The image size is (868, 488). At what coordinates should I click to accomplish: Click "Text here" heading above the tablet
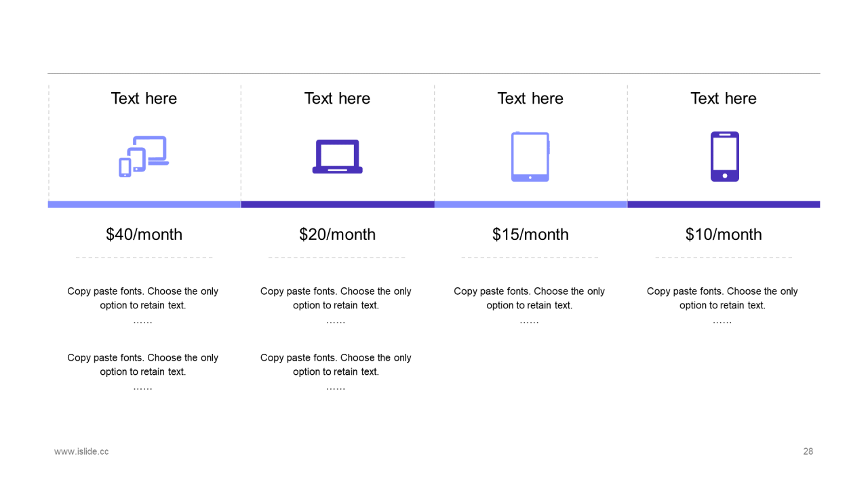pyautogui.click(x=530, y=98)
